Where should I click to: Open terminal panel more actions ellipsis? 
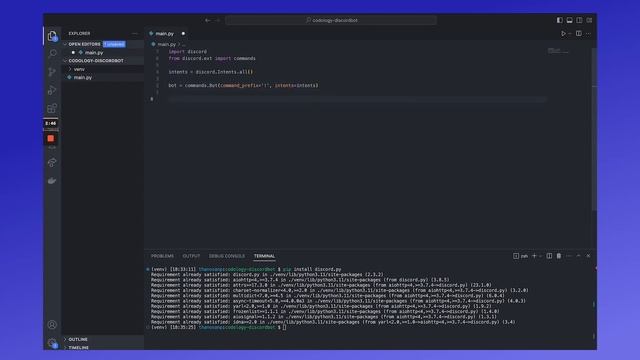pos(569,256)
